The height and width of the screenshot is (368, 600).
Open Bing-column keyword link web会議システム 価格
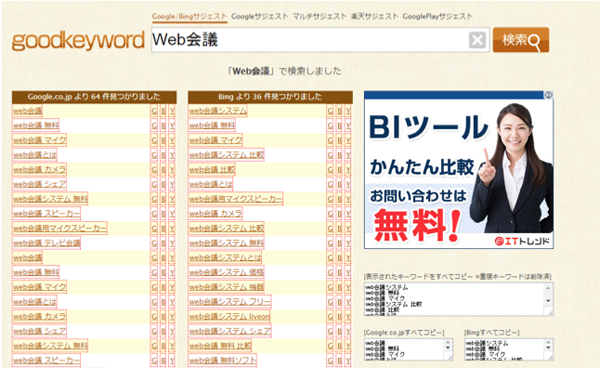[226, 272]
